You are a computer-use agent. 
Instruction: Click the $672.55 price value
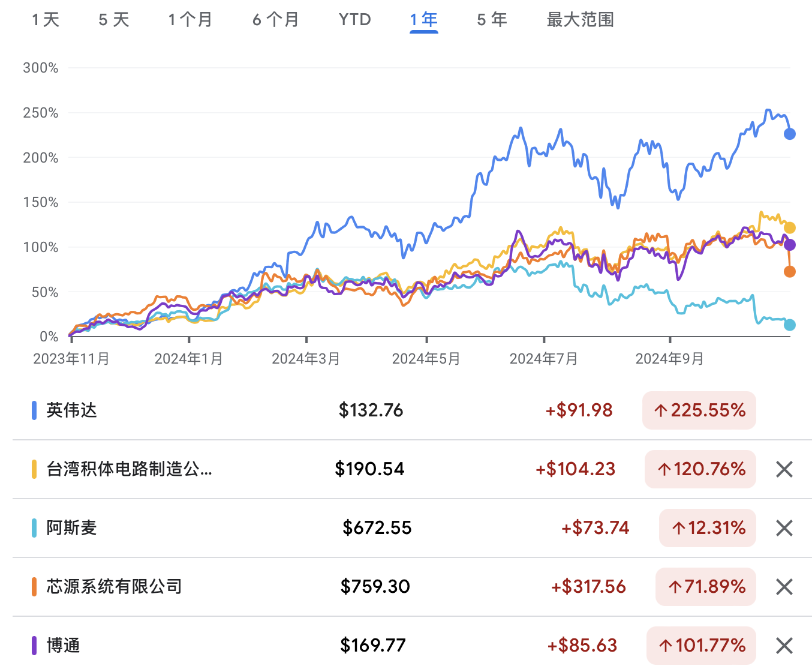(x=377, y=528)
